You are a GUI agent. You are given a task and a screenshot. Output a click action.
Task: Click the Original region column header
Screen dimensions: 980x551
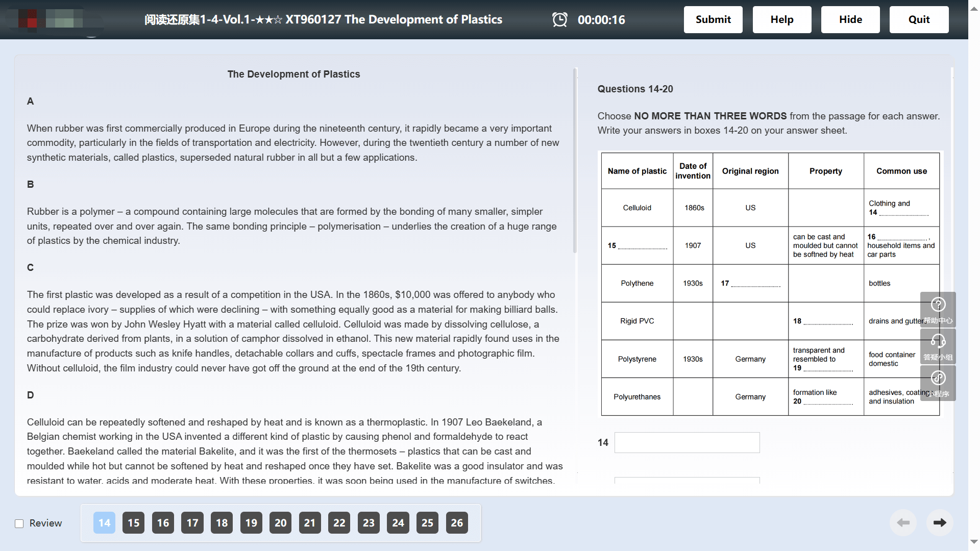pos(750,171)
